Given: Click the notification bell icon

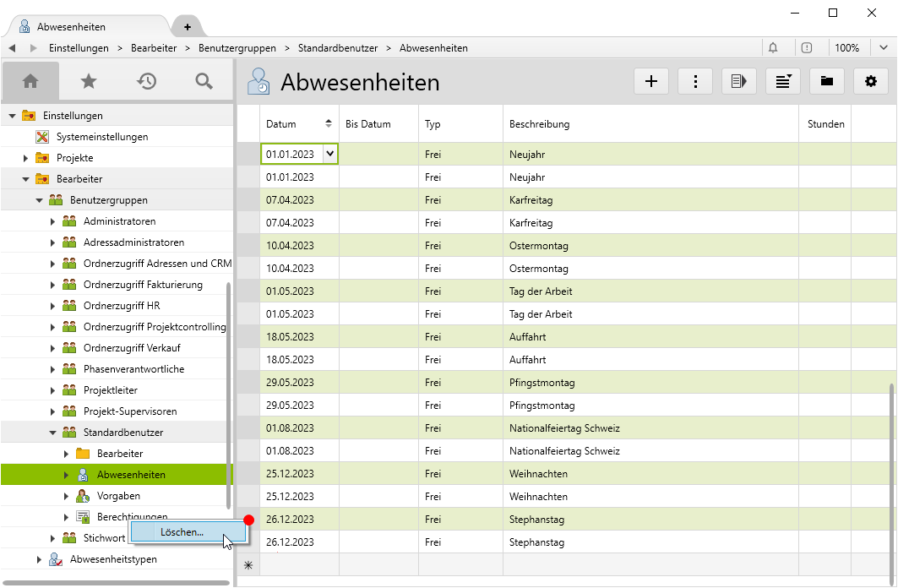Looking at the screenshot, I should click(x=773, y=48).
